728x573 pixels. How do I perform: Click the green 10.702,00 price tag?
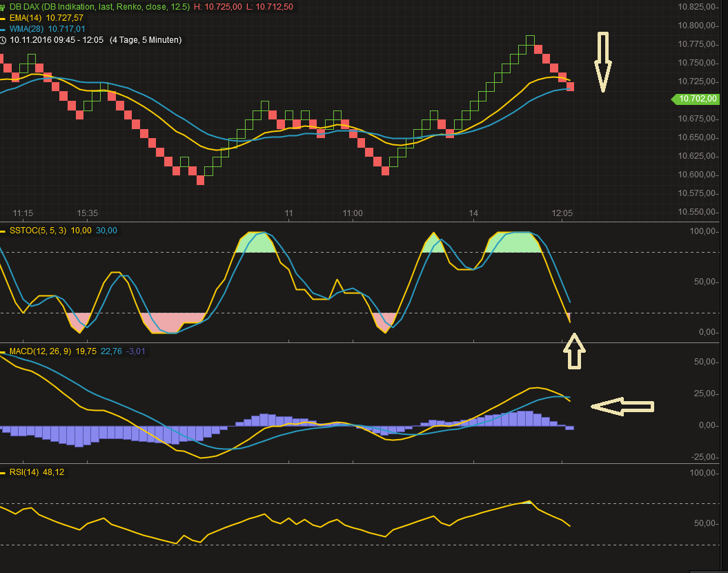pyautogui.click(x=695, y=99)
